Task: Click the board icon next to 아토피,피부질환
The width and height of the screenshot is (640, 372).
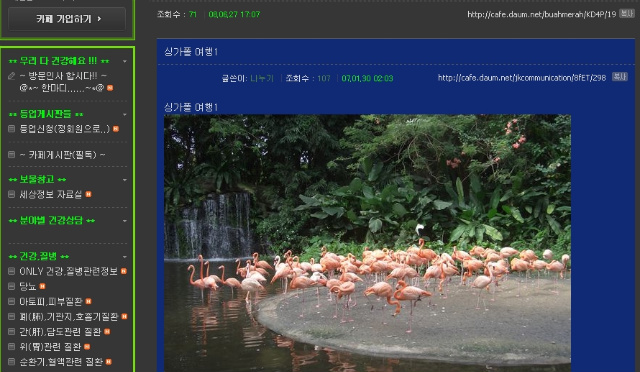Action: click(x=12, y=301)
